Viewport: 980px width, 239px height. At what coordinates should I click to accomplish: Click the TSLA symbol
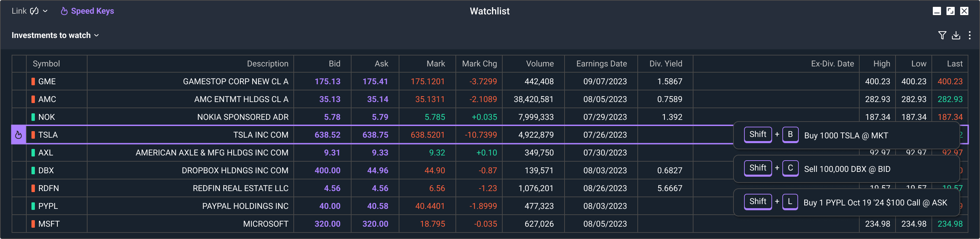point(48,135)
